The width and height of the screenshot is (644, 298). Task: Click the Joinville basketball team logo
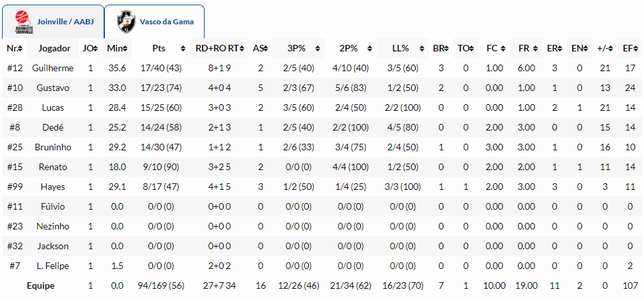[23, 22]
